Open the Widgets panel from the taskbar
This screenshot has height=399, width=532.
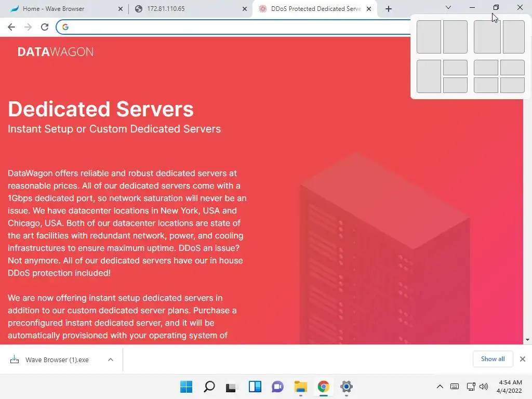click(x=255, y=387)
